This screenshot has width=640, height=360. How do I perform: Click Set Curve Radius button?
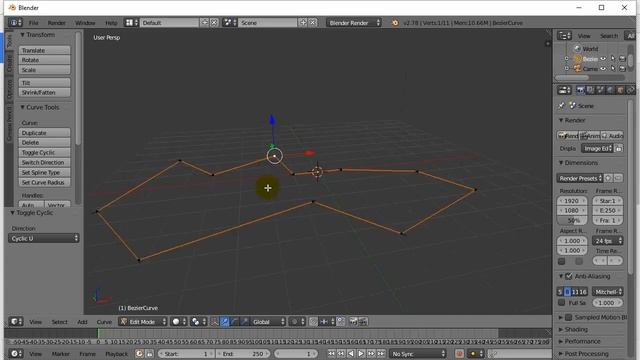tap(44, 182)
